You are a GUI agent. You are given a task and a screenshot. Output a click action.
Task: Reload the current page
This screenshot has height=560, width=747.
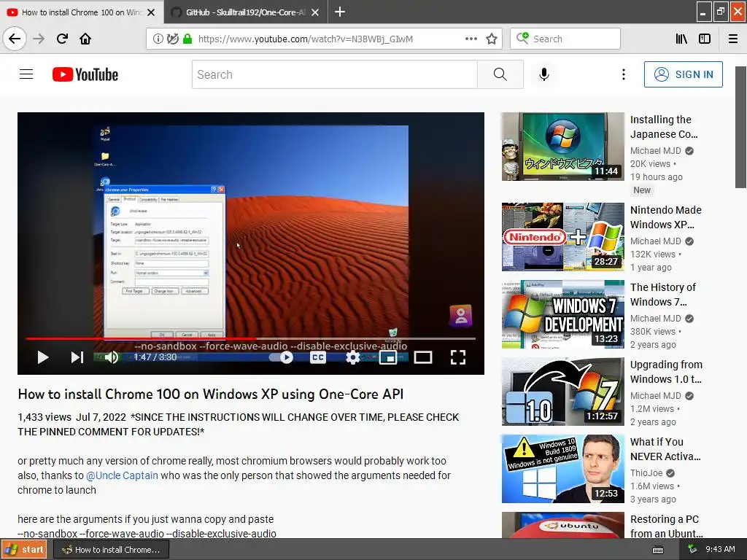[62, 39]
